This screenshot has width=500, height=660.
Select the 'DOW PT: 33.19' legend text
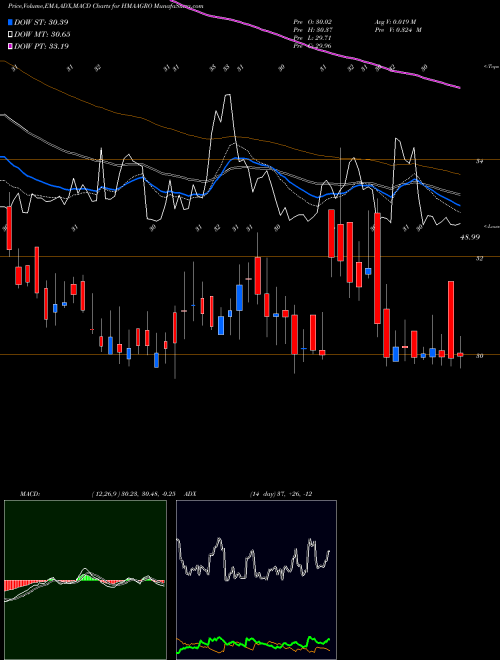41,46
